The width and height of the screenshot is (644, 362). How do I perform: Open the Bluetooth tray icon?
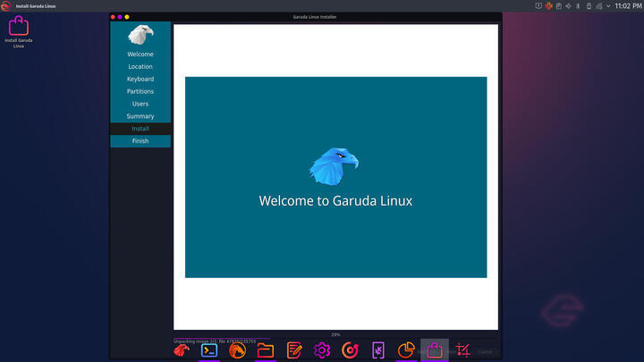coord(579,6)
